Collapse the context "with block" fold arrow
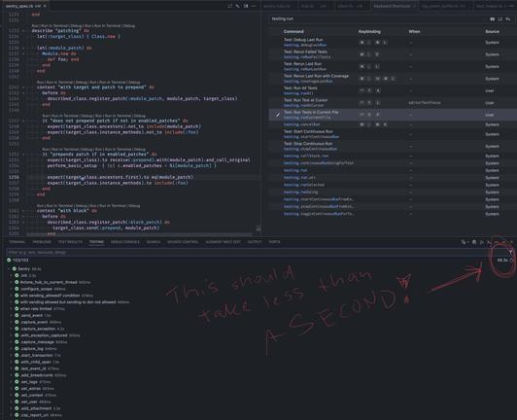 (23, 211)
